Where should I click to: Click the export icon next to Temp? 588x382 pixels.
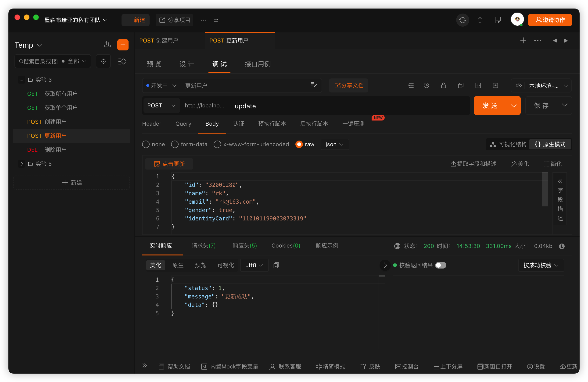pos(107,44)
